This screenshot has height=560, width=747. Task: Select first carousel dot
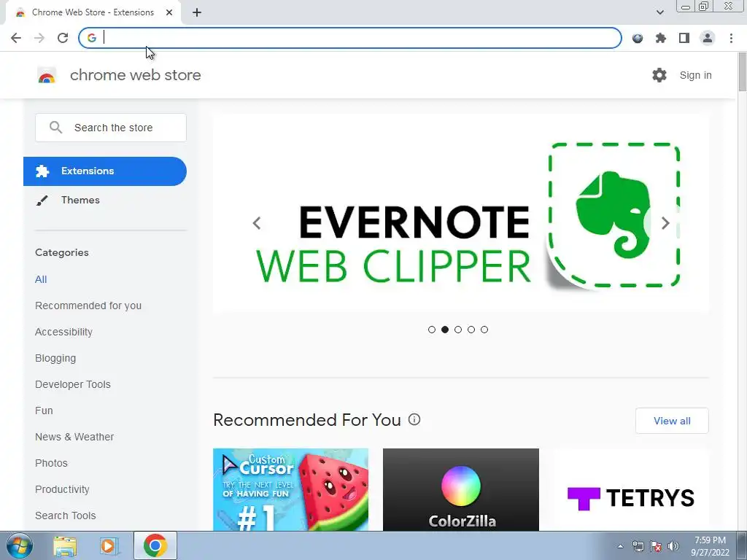coord(432,330)
